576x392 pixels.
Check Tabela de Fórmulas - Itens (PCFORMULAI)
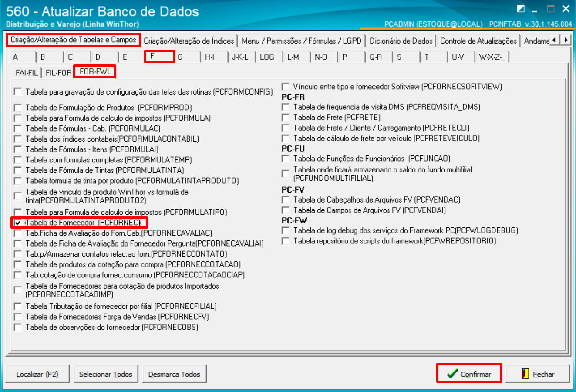18,149
